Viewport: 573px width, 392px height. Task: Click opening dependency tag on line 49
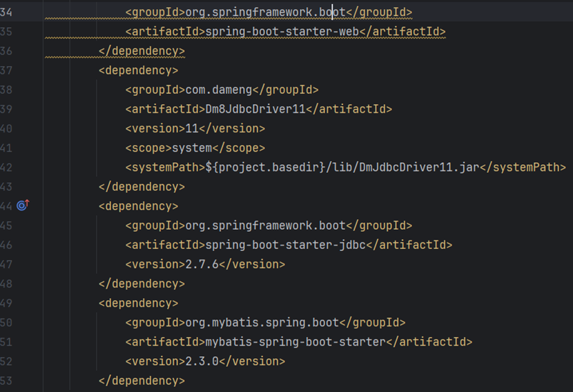coord(138,303)
